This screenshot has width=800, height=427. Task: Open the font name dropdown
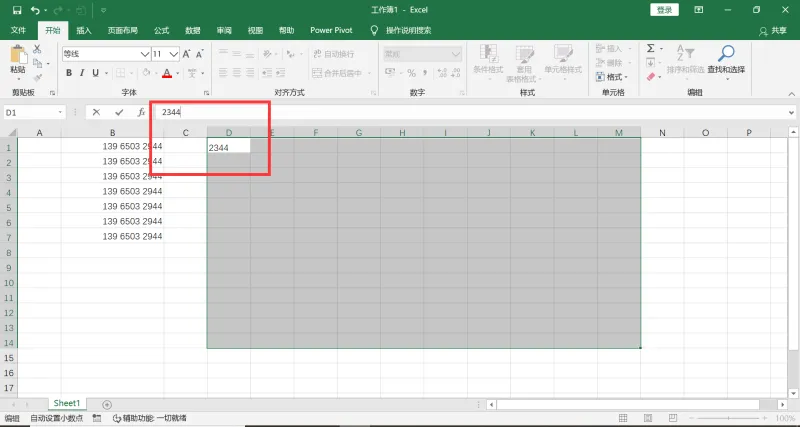(145, 54)
